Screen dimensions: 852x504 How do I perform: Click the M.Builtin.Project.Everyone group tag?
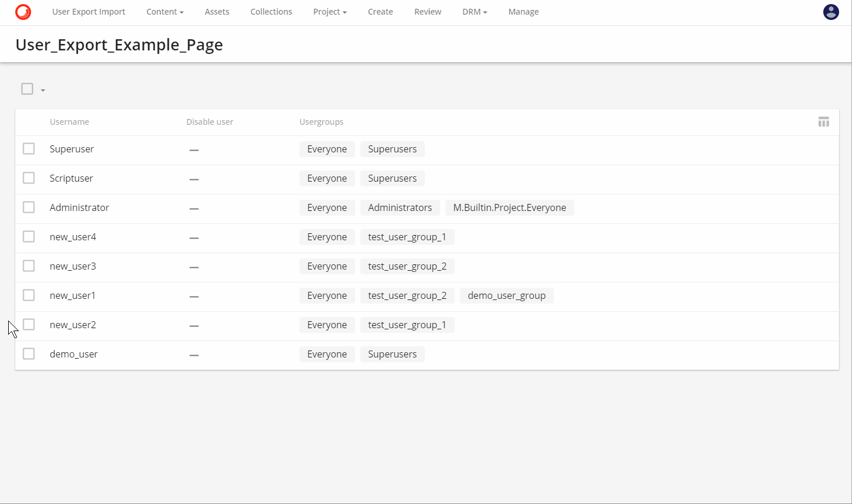point(509,207)
